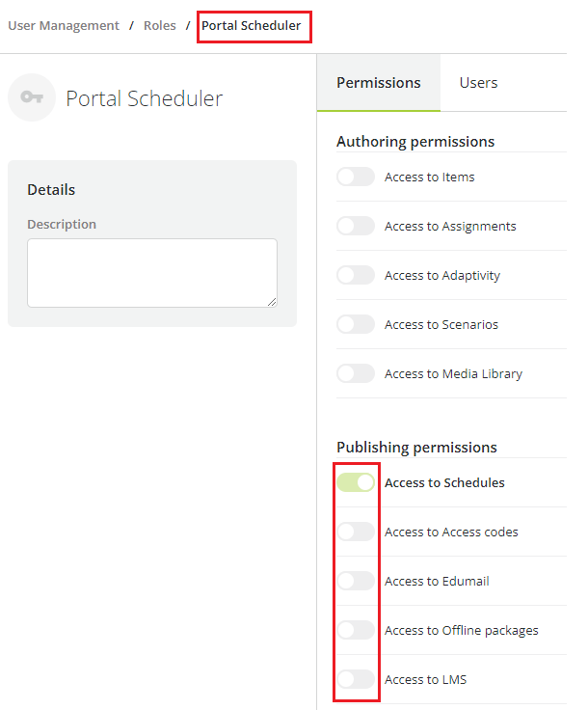Click the key role icon
The image size is (588, 710).
[x=32, y=97]
